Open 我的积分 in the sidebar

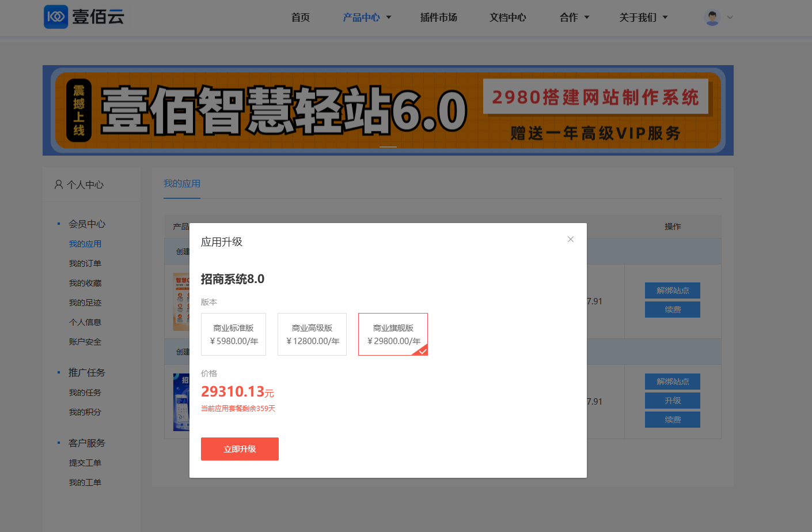point(85,412)
